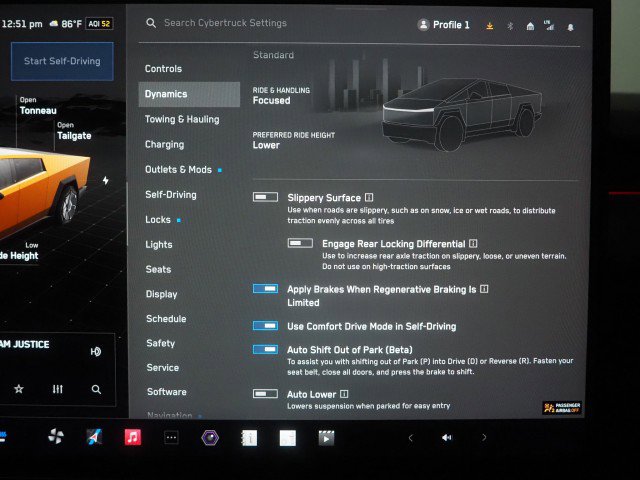Tap the charging lightning bolt on truck

pos(106,180)
